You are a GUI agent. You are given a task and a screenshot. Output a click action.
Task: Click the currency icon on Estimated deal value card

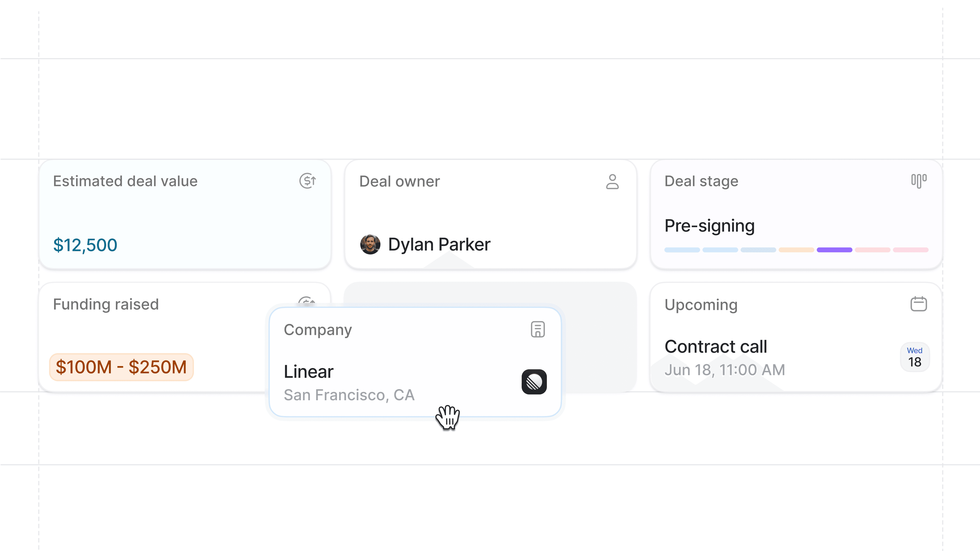(307, 181)
